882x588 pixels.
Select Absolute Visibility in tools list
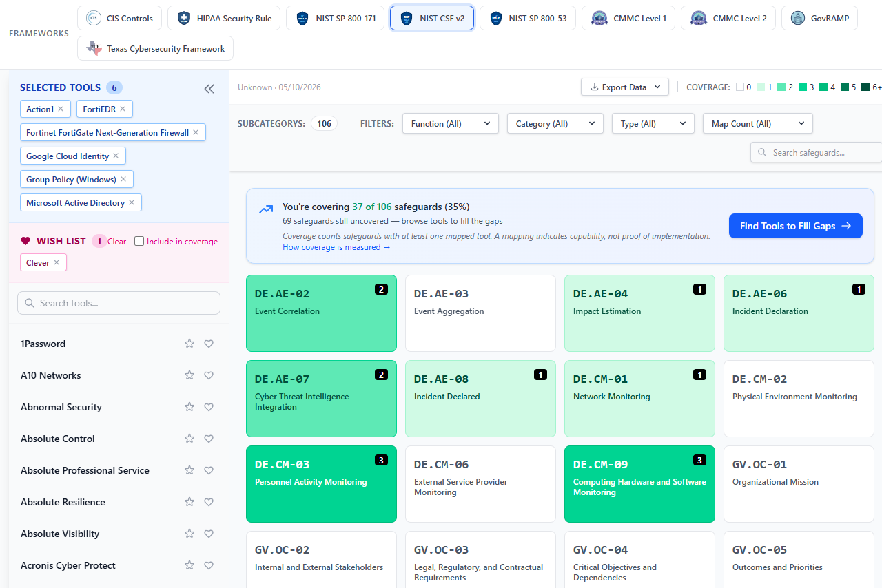(x=60, y=534)
